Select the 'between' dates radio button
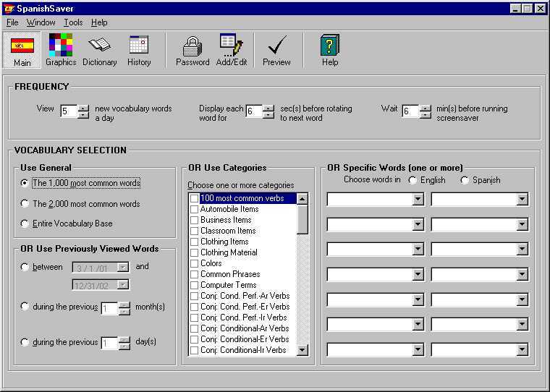 pos(24,267)
